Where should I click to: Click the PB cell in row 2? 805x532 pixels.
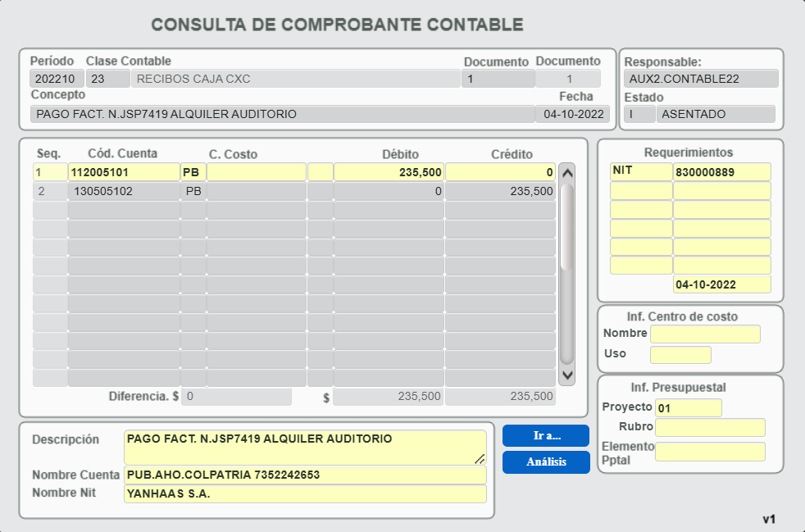pyautogui.click(x=193, y=192)
